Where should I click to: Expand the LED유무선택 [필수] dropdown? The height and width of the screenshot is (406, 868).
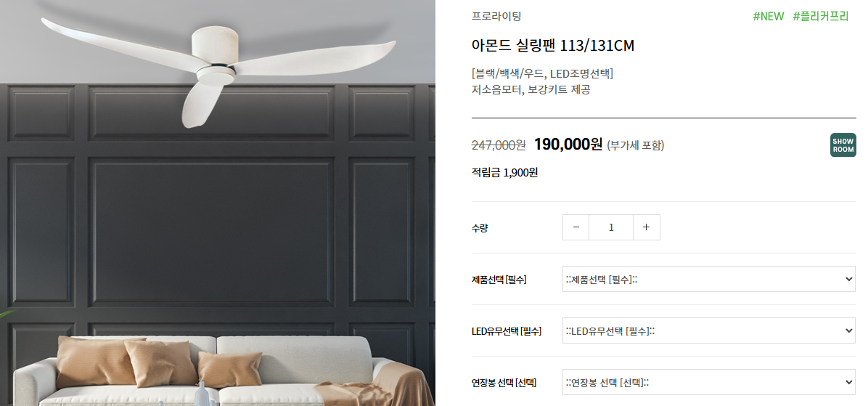click(709, 330)
